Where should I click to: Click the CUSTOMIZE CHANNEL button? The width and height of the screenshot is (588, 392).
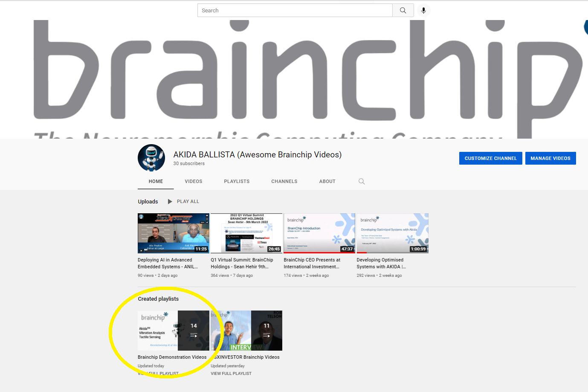491,158
